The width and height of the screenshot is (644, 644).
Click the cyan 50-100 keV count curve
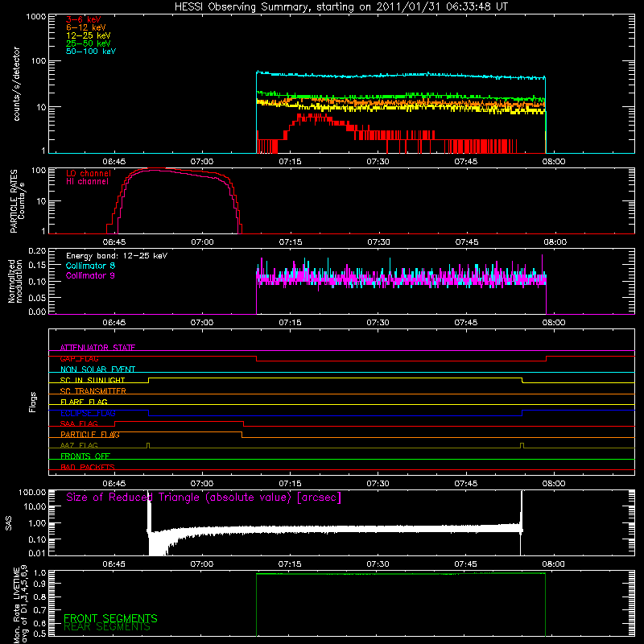coord(400,76)
